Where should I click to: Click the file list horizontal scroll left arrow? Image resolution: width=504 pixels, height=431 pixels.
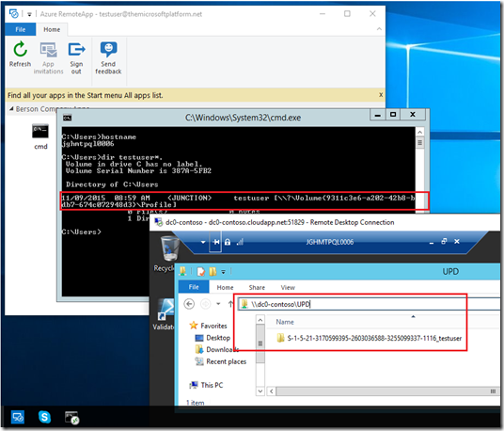(x=272, y=391)
